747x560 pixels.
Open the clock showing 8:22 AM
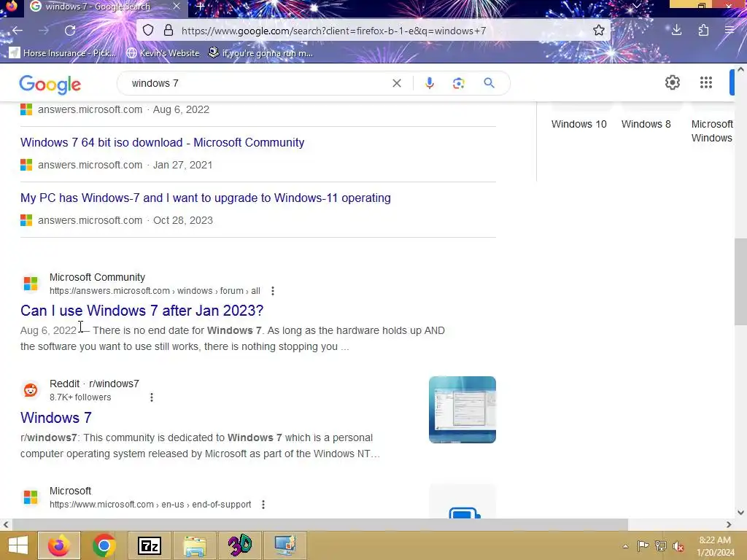point(715,546)
